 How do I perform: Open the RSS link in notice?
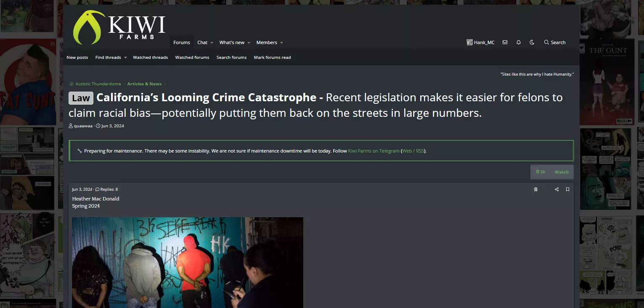coord(420,151)
